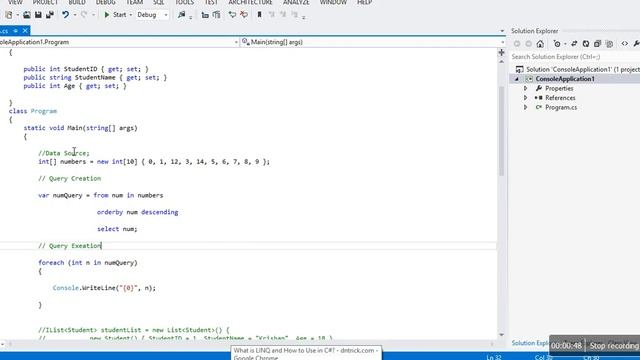
Task: Click the New Project toolbar icon
Action: tap(9, 15)
